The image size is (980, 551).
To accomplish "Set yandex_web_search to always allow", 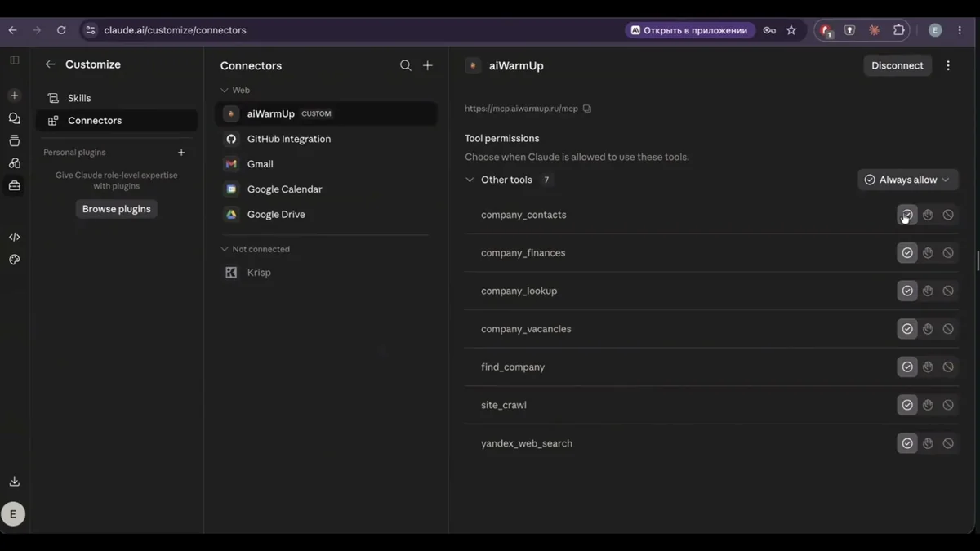I will pyautogui.click(x=907, y=443).
